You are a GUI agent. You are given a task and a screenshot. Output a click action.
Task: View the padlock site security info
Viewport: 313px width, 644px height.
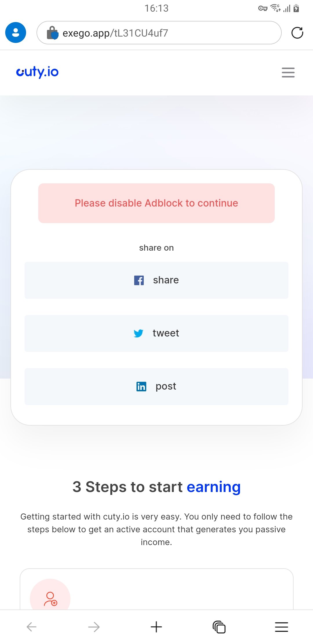click(52, 32)
